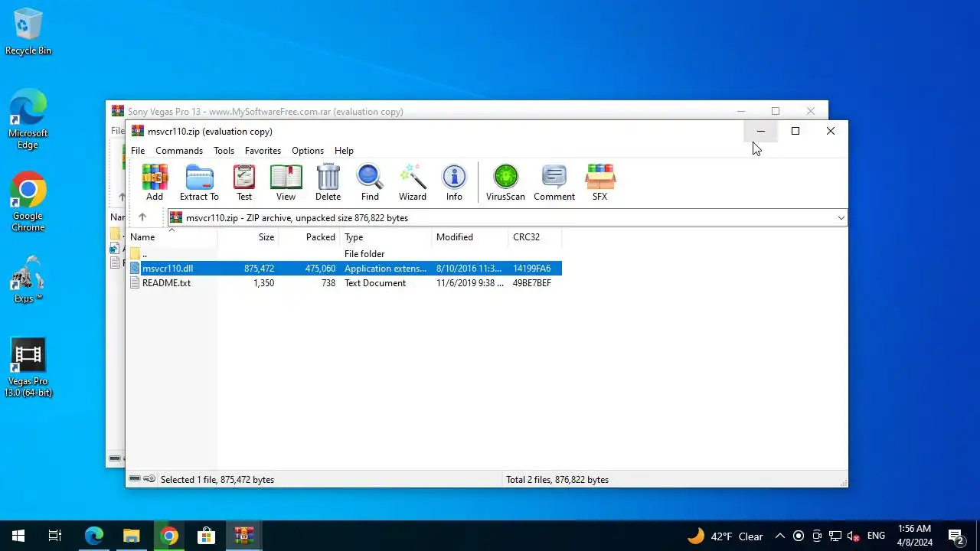Open Recycle Bin desktop icon
The height and width of the screenshot is (551, 980).
pyautogui.click(x=28, y=32)
